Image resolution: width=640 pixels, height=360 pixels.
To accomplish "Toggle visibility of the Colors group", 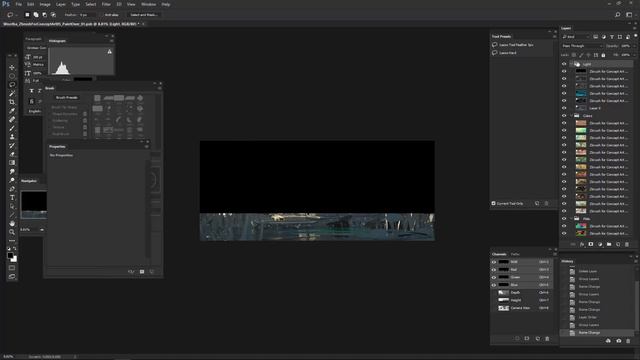I will click(x=564, y=116).
